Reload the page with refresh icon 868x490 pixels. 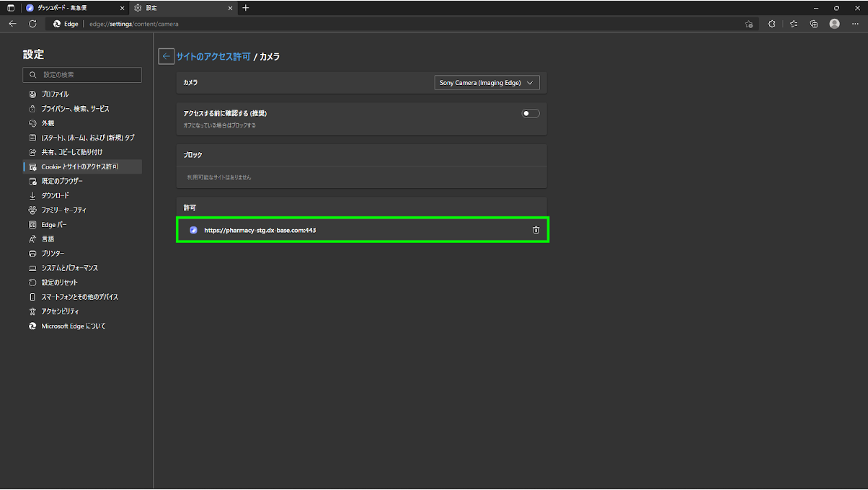point(32,24)
